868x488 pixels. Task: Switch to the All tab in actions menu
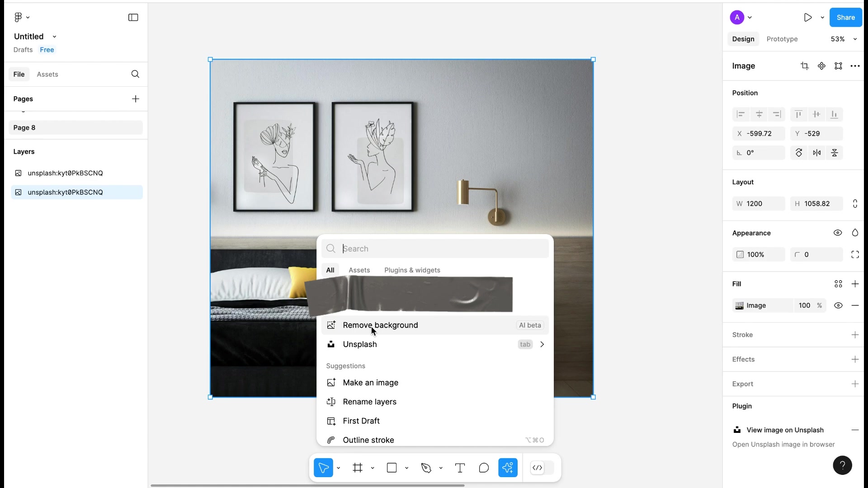point(330,270)
